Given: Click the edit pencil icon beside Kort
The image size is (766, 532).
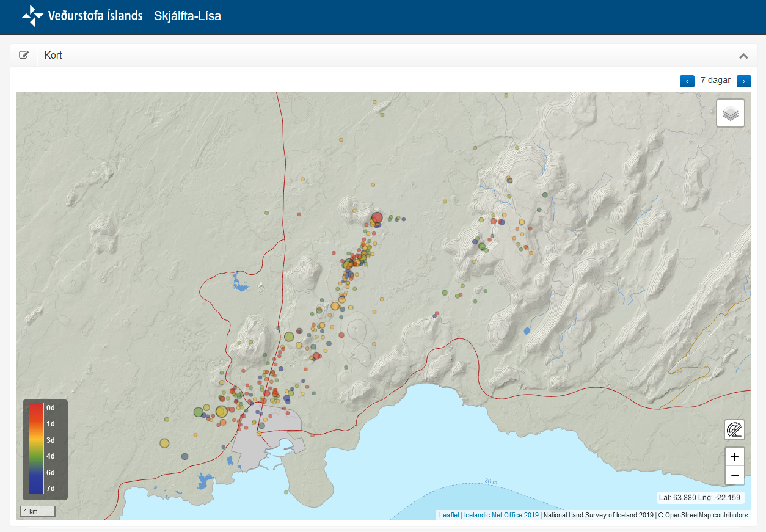Looking at the screenshot, I should pyautogui.click(x=24, y=55).
